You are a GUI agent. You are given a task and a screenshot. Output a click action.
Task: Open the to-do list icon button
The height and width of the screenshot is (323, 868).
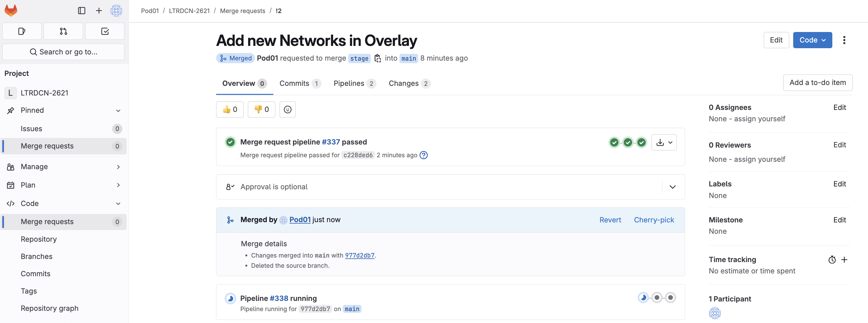pyautogui.click(x=105, y=31)
